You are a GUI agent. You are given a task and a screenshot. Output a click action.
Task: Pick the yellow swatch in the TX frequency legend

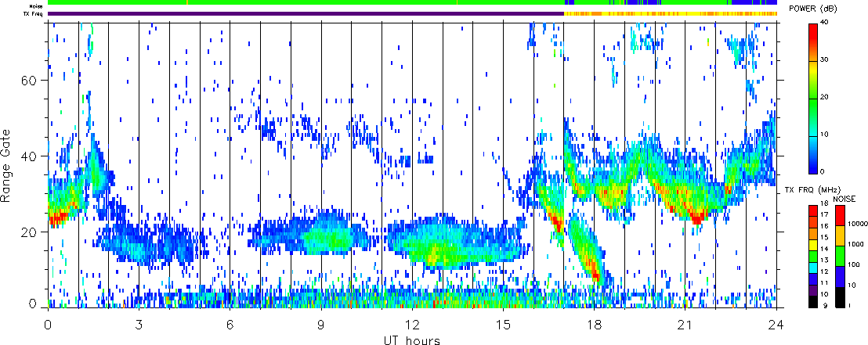pyautogui.click(x=813, y=245)
